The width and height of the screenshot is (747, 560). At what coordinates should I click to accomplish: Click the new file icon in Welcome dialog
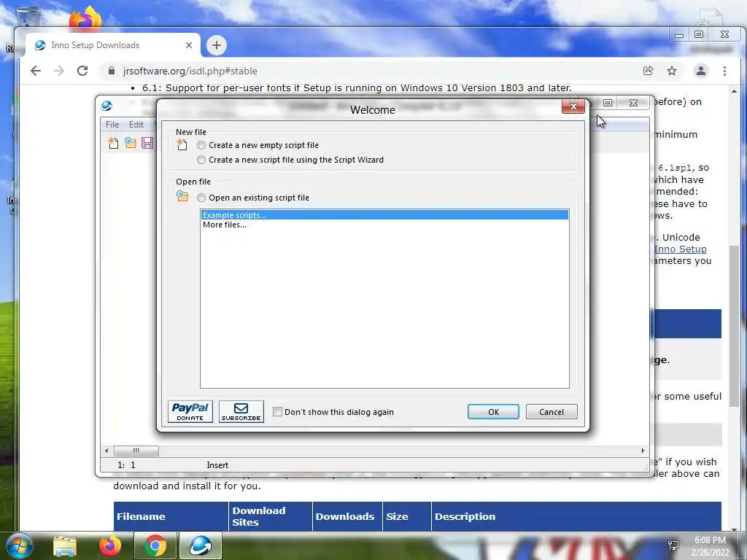[x=182, y=144]
